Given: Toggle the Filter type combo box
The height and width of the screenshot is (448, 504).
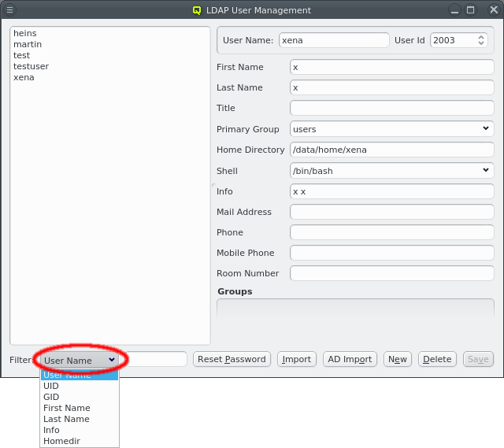Looking at the screenshot, I should tap(80, 361).
